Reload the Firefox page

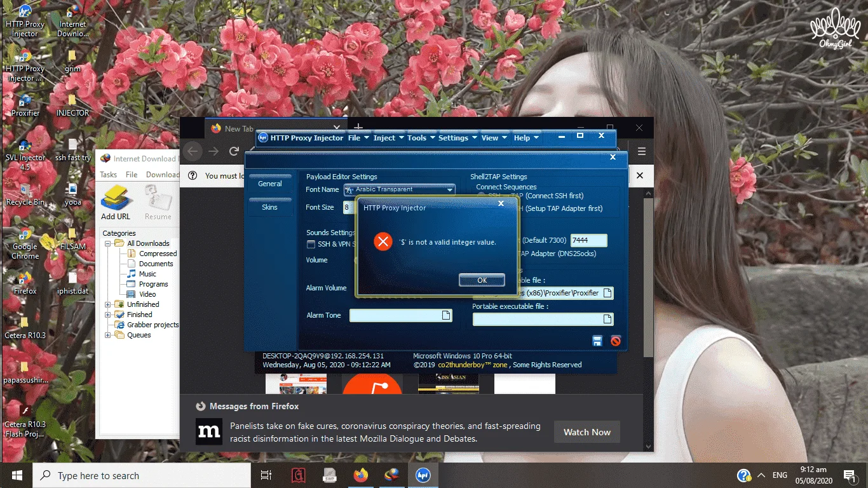coord(234,151)
